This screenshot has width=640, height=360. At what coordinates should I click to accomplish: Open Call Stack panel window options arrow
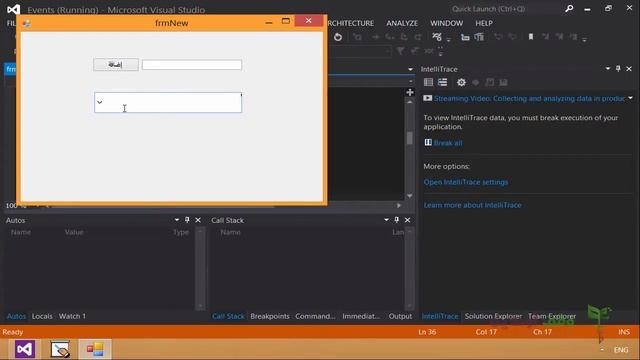[386, 220]
